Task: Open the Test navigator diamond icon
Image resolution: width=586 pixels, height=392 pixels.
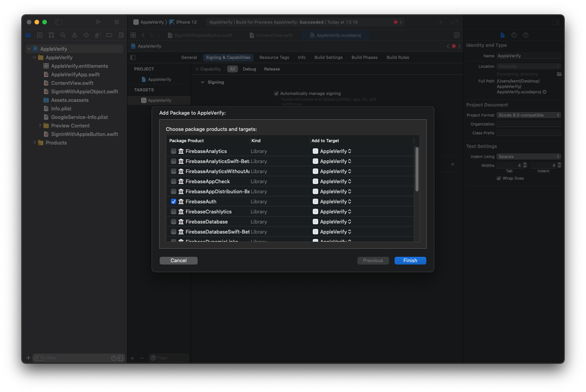Action: [x=86, y=35]
